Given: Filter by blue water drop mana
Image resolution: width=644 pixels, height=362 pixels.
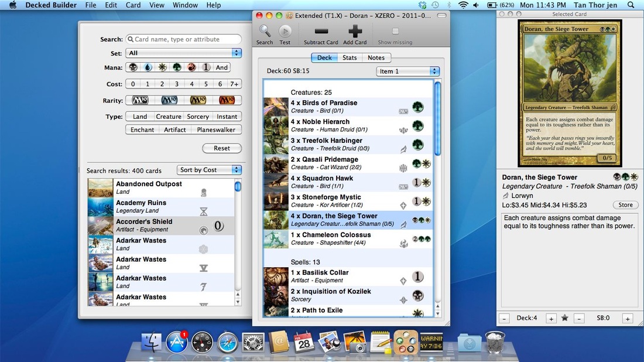Looking at the screenshot, I should click(x=148, y=67).
